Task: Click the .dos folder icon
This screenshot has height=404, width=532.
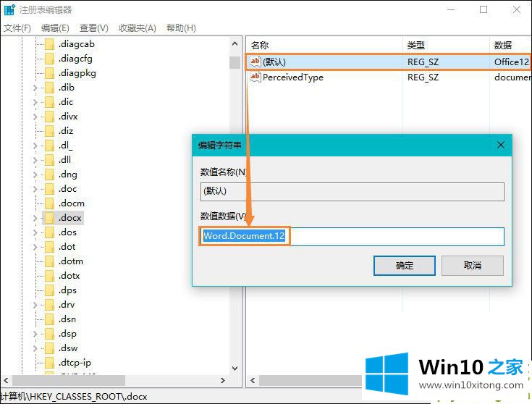Action: (49, 232)
